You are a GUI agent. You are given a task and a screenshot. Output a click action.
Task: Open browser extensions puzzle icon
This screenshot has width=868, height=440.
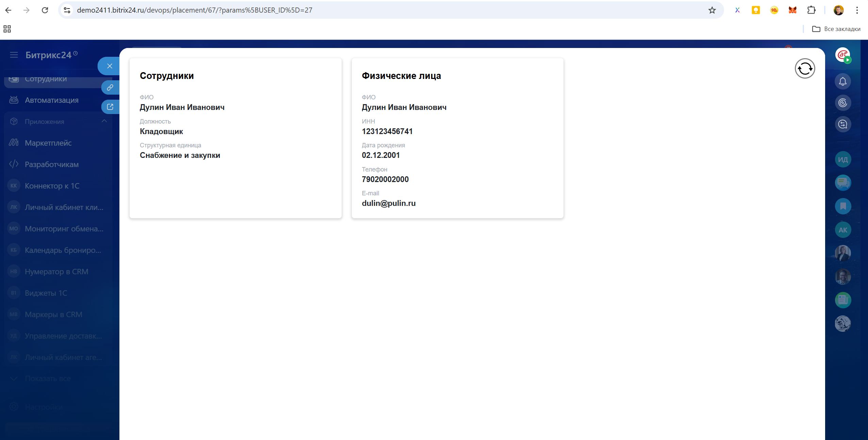coord(811,10)
